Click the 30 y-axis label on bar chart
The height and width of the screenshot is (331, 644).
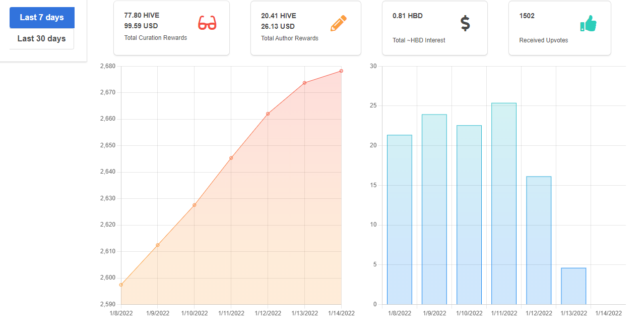click(373, 66)
